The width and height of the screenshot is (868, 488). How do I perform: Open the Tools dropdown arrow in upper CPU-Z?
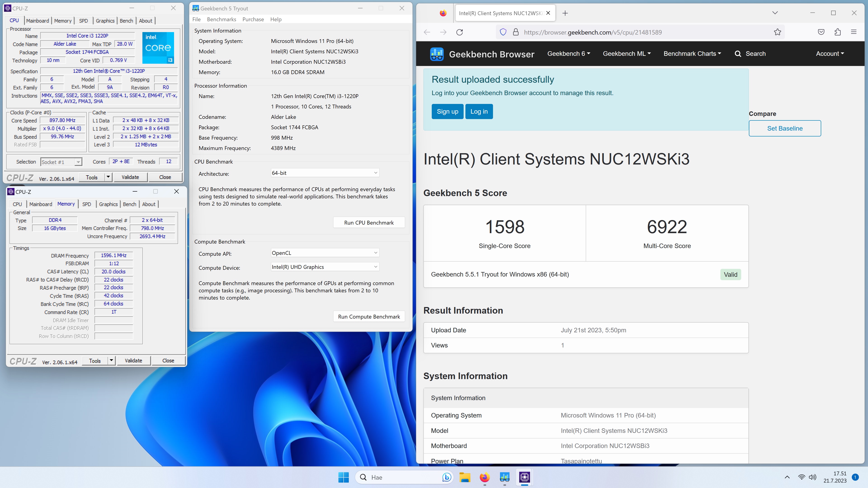click(108, 177)
